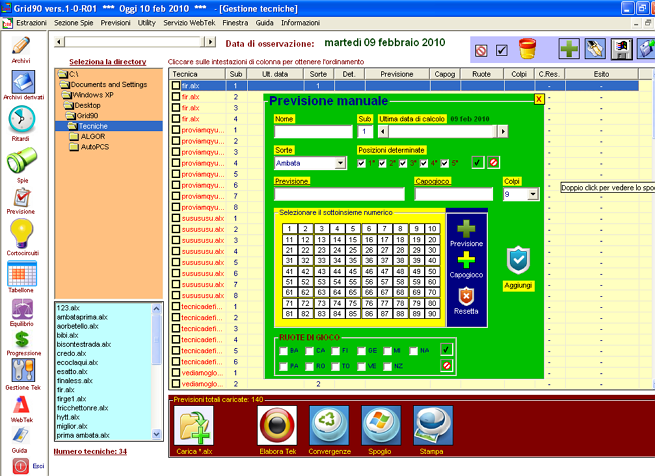Click the Aggiungi shield icon
This screenshot has height=476, width=655.
518,260
